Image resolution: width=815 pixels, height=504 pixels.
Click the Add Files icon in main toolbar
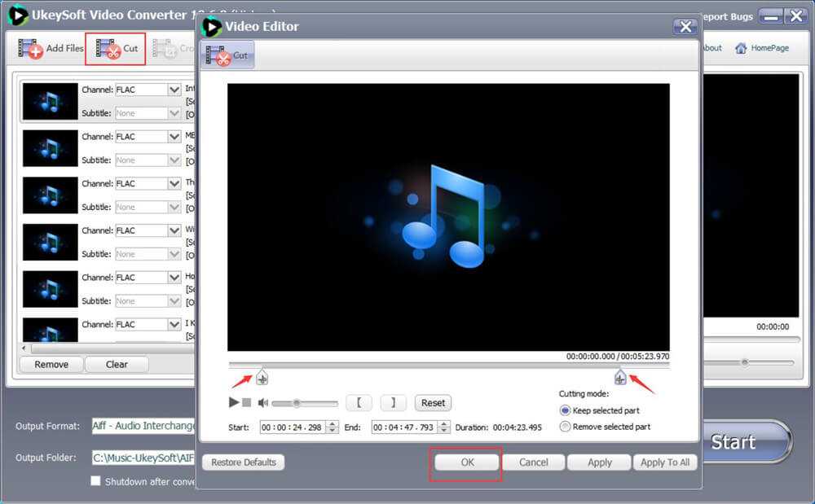pos(31,49)
